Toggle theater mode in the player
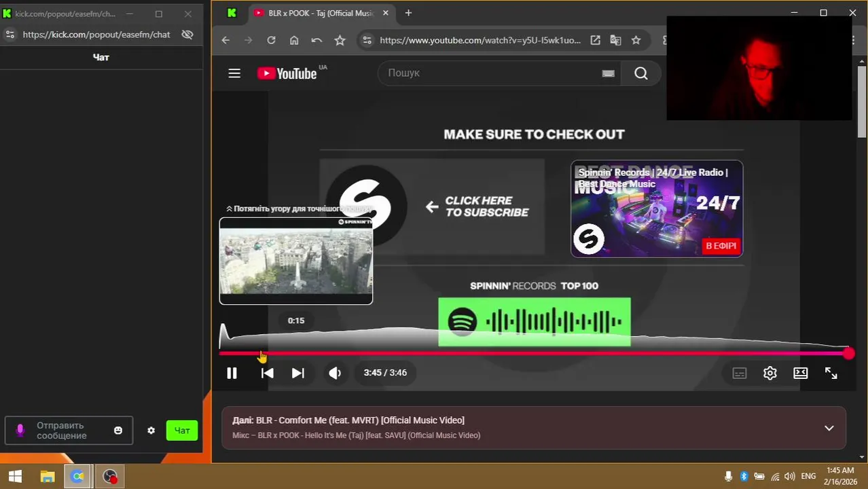Viewport: 868px width, 489px height. (x=801, y=373)
